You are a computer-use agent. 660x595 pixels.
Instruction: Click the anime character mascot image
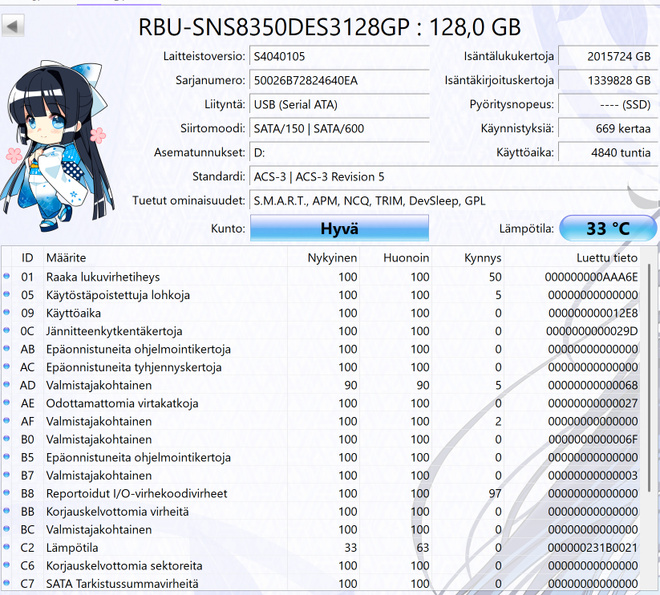point(57,146)
